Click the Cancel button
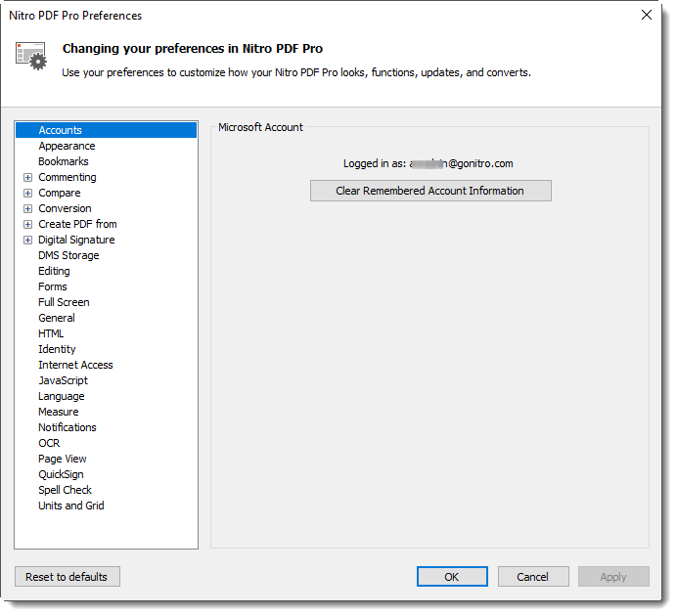677x616 pixels. [x=533, y=577]
